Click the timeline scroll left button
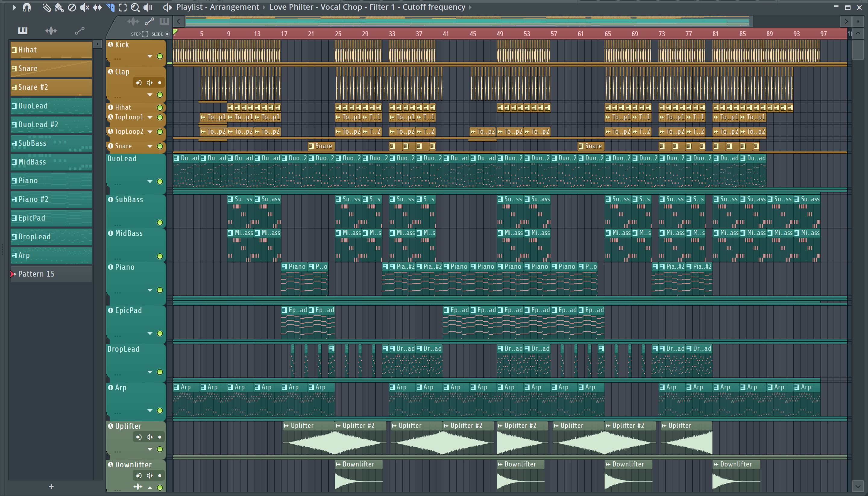This screenshot has height=496, width=868. [178, 21]
